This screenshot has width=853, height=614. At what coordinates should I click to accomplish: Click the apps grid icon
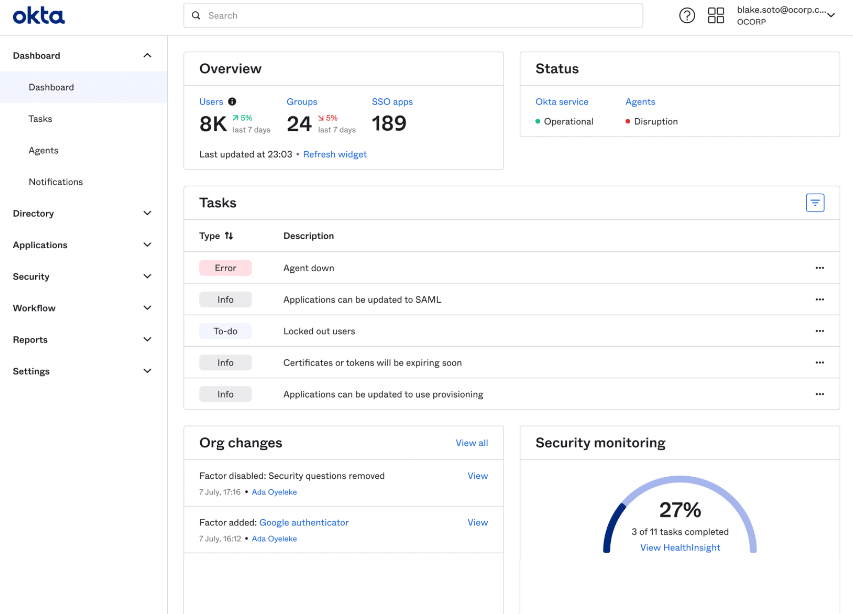tap(714, 15)
